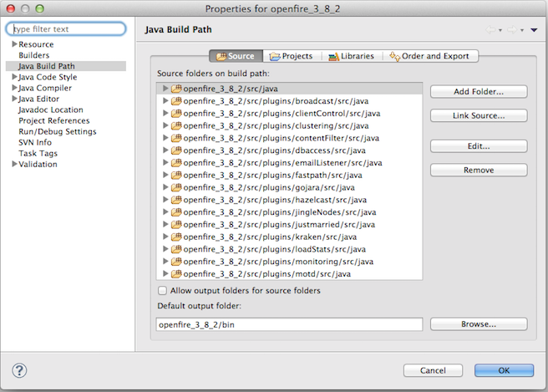Expand the Java Compiler node

tap(14, 88)
